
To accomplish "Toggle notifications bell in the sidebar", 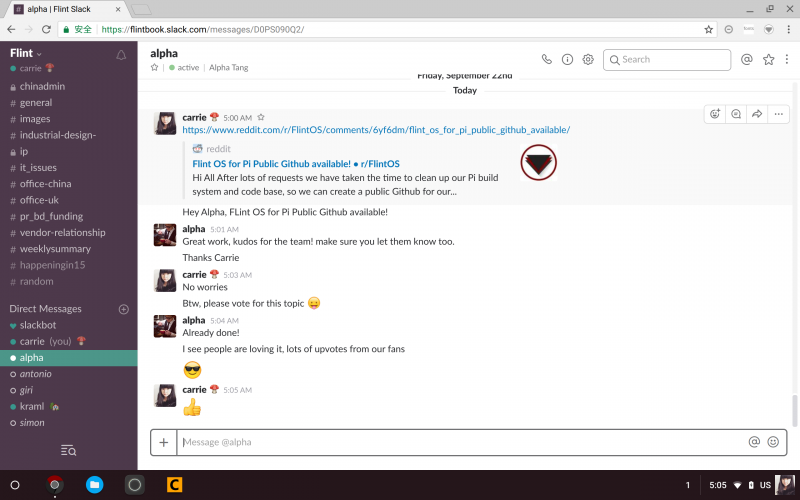I will click(x=122, y=54).
